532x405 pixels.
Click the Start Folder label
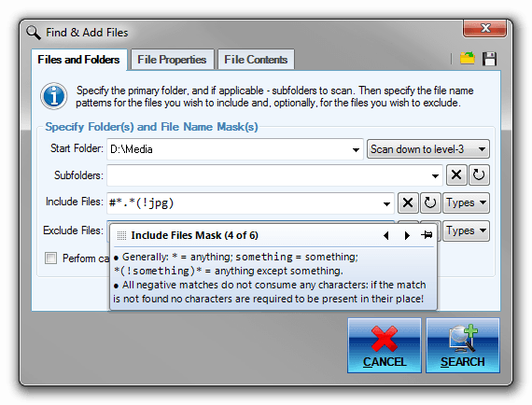[x=77, y=148]
